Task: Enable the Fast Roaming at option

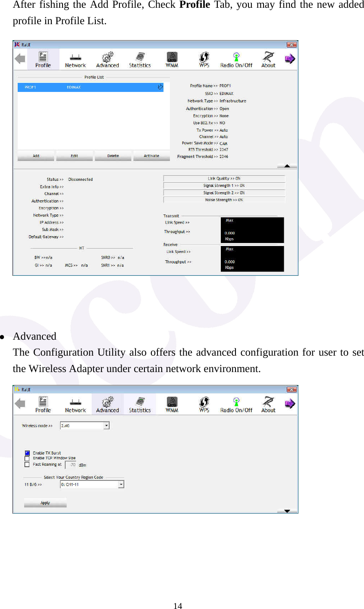Action: coord(27,464)
